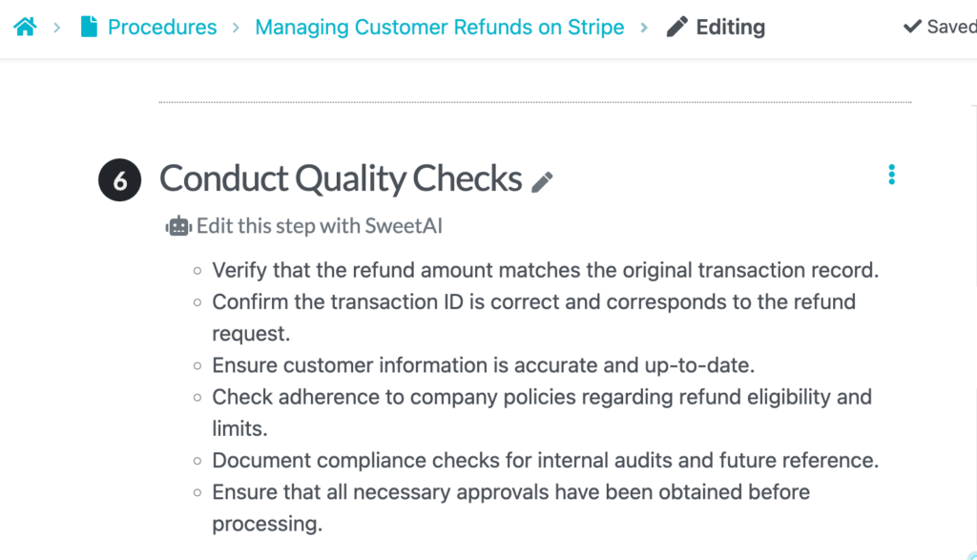Click the 'Ensure that all necessary approvals' bullet
Screen dimensions: 977x560
[x=510, y=492]
